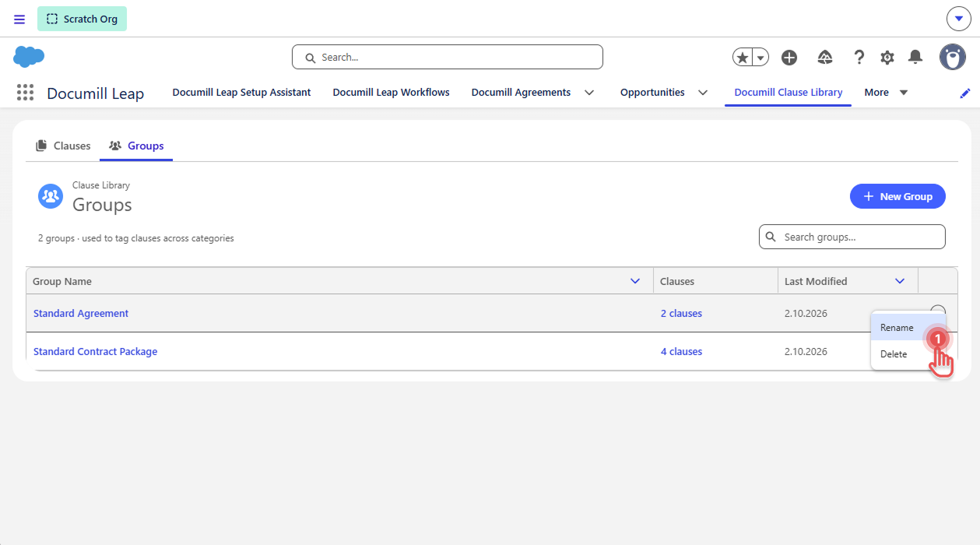This screenshot has width=980, height=545.
Task: Open the Documill Agreements tab
Action: tap(521, 93)
